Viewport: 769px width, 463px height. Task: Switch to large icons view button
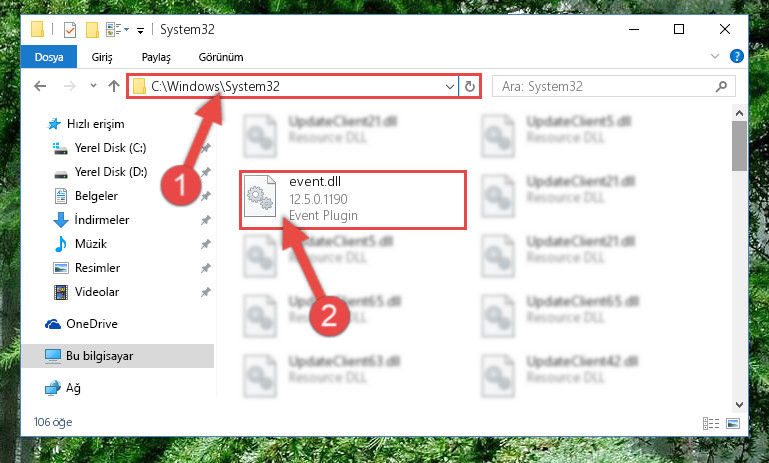pos(733,423)
